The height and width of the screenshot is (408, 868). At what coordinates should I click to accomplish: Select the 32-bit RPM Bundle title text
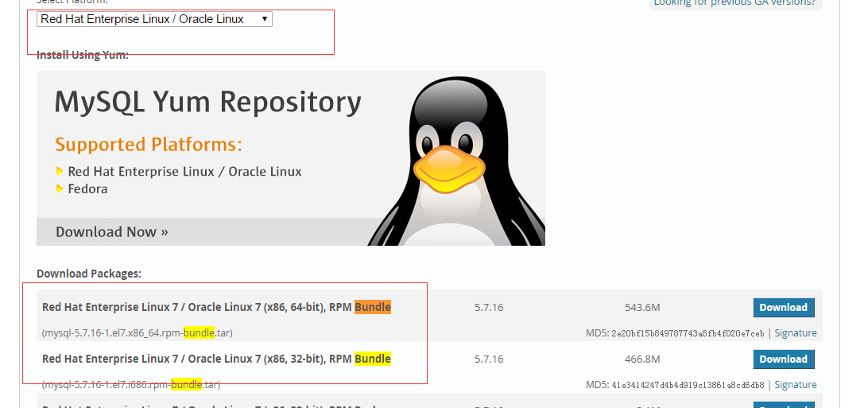pos(216,359)
